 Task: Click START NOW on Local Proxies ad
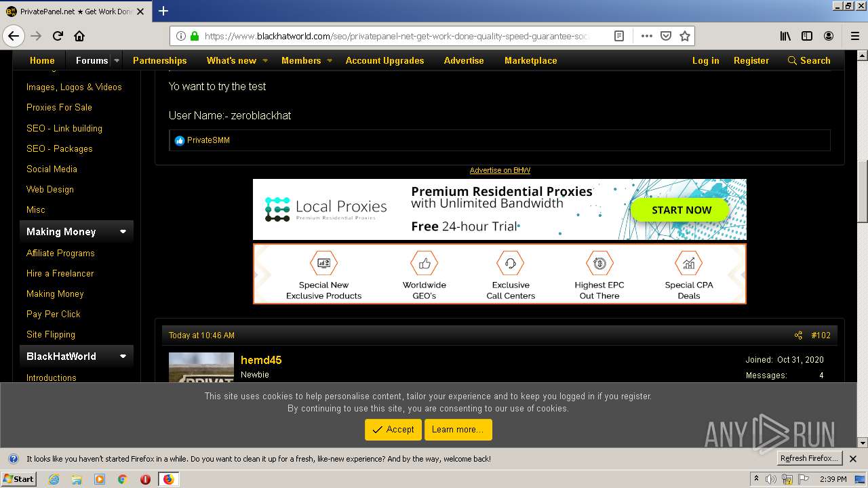click(681, 210)
